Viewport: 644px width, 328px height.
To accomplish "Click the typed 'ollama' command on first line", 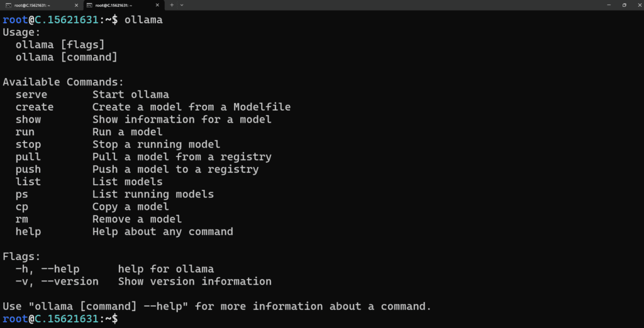I will click(144, 19).
